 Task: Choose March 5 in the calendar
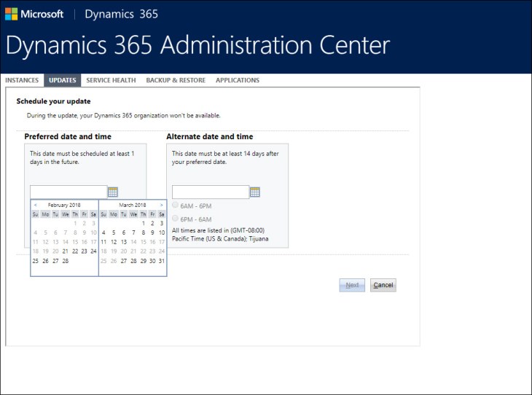(114, 232)
